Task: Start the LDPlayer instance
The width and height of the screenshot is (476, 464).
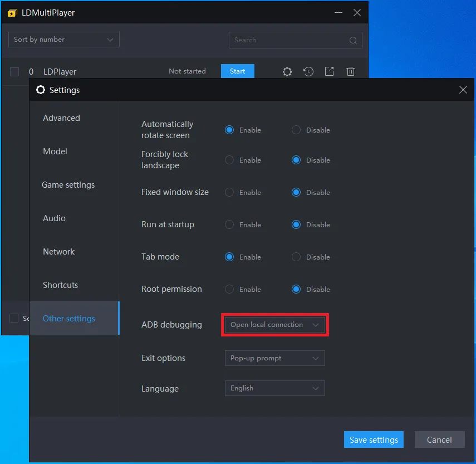Action: point(237,71)
